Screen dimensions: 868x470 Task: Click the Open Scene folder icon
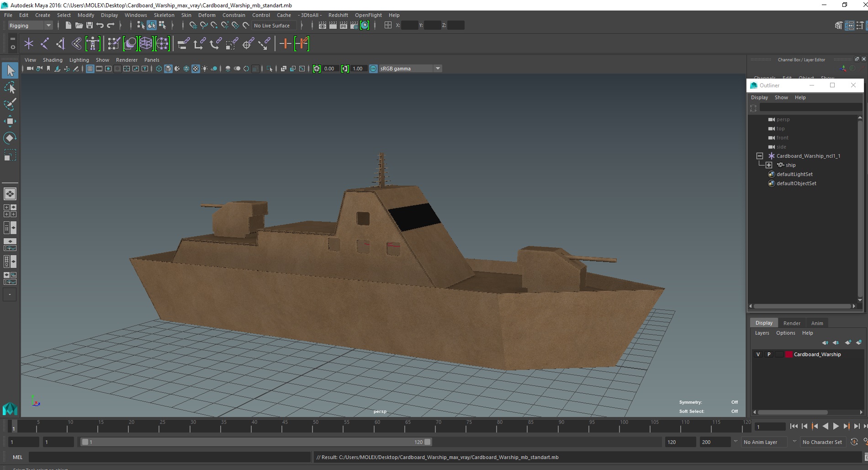pyautogui.click(x=79, y=26)
